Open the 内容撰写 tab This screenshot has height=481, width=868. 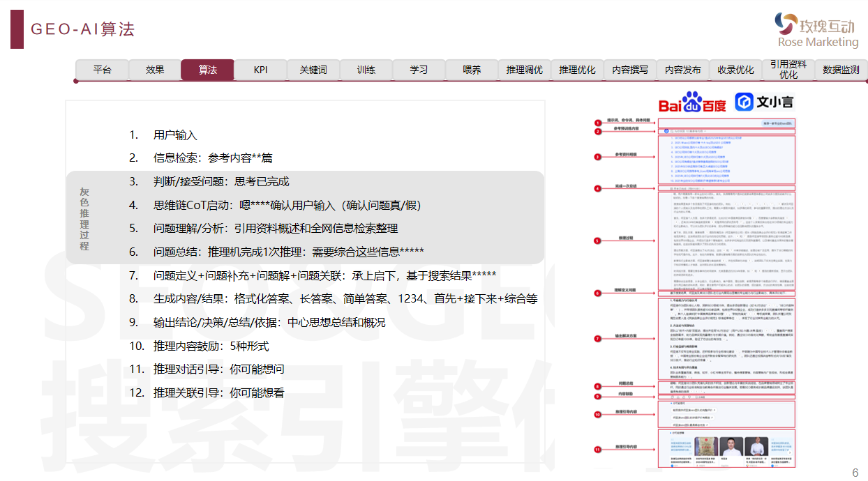(x=630, y=70)
